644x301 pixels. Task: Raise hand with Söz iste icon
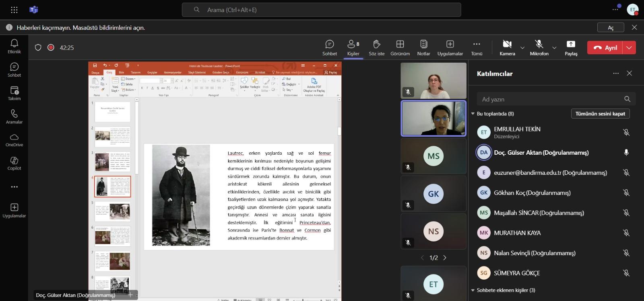click(x=376, y=47)
